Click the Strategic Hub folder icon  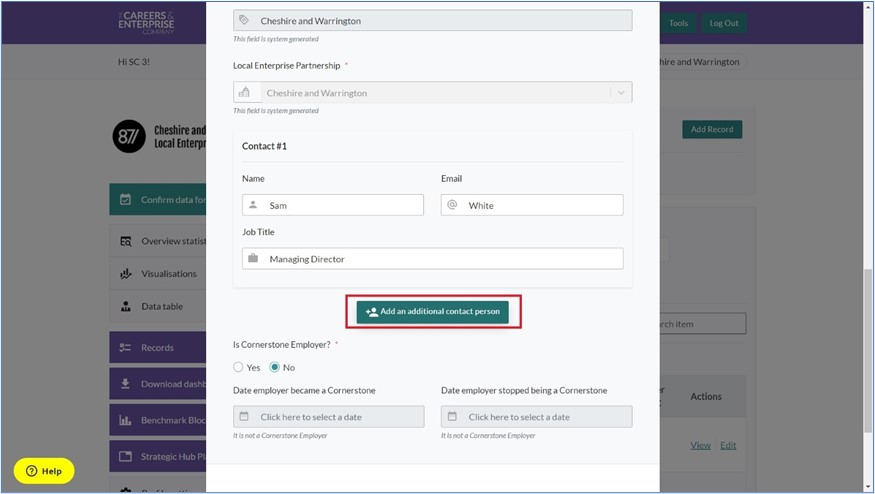tap(126, 457)
